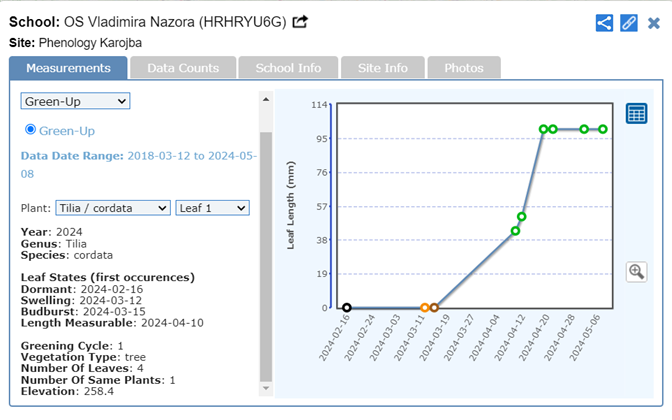The image size is (672, 420).
Task: Click the black dormant data point on chart
Action: click(x=347, y=308)
